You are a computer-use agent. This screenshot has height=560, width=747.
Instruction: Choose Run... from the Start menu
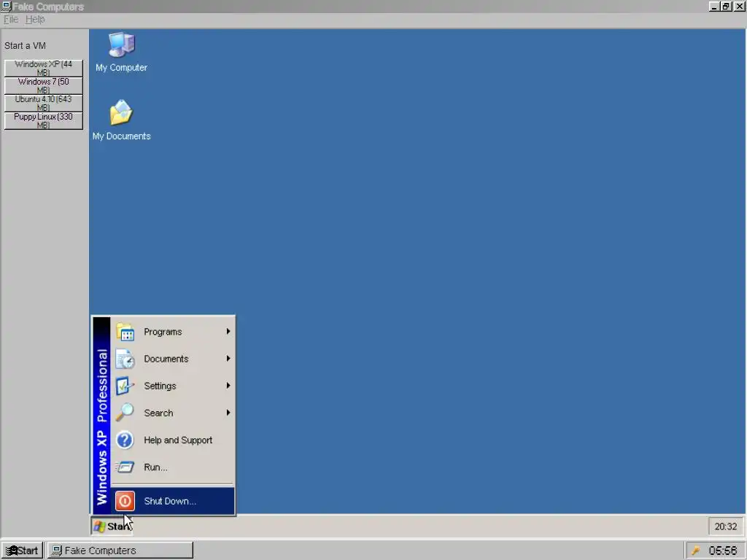click(173, 467)
